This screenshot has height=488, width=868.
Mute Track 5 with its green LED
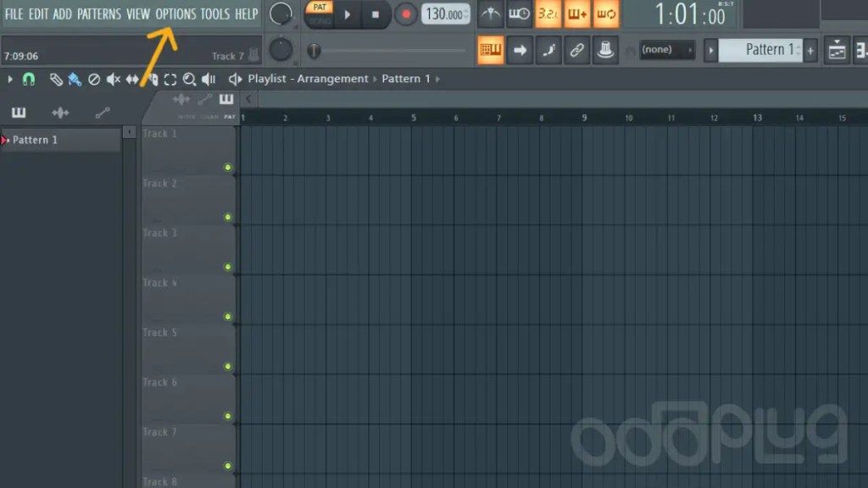coord(227,366)
